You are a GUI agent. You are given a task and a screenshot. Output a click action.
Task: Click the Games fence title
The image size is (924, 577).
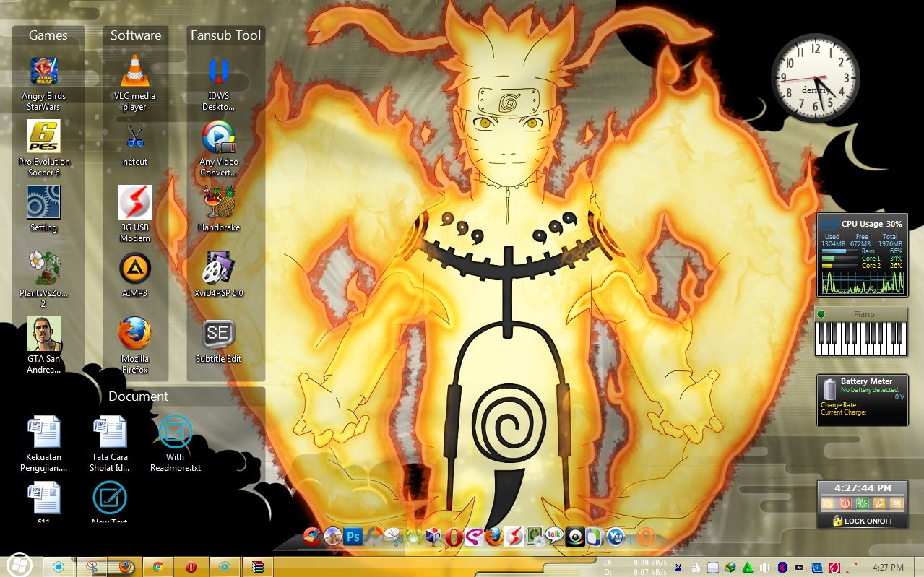coord(48,35)
